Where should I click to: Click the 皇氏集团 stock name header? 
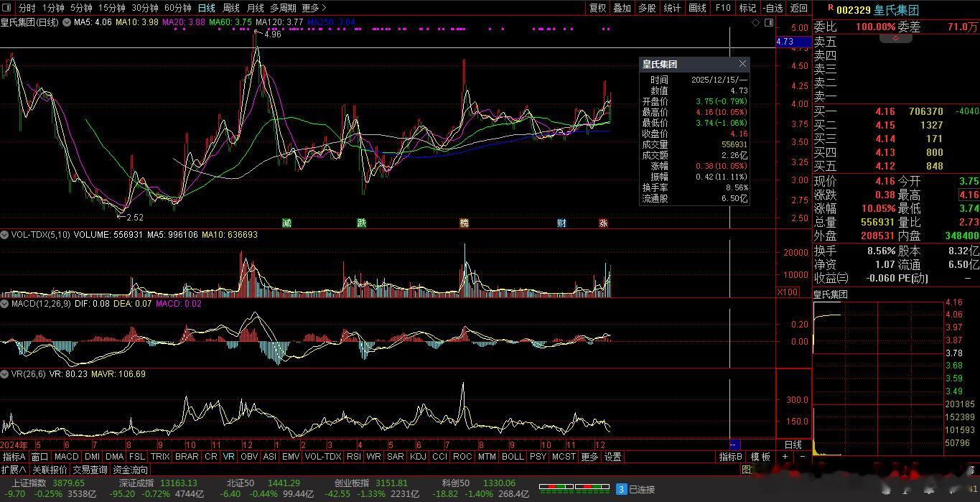coord(896,10)
